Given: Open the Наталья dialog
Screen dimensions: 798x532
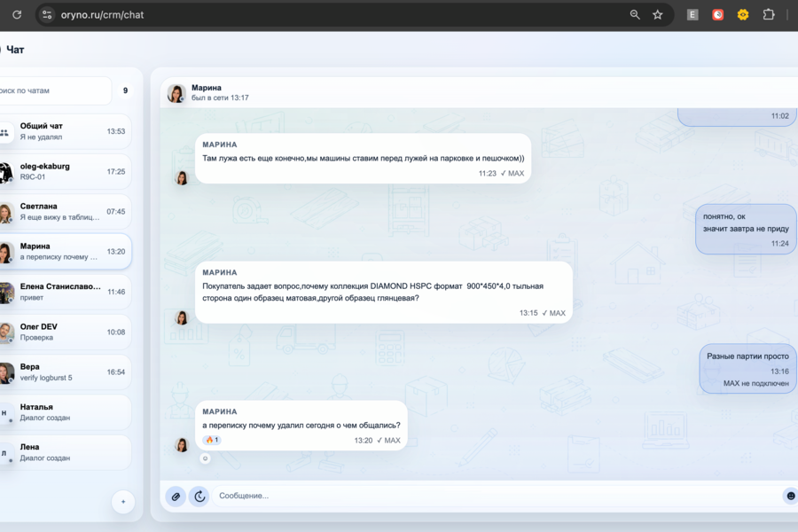Looking at the screenshot, I should click(x=65, y=412).
